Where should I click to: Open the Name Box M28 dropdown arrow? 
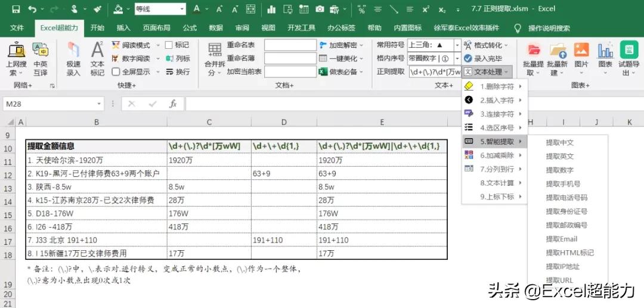point(98,104)
